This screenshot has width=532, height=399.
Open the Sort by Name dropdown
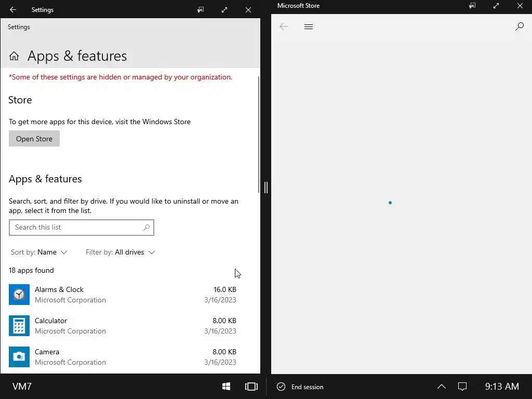[x=39, y=252]
